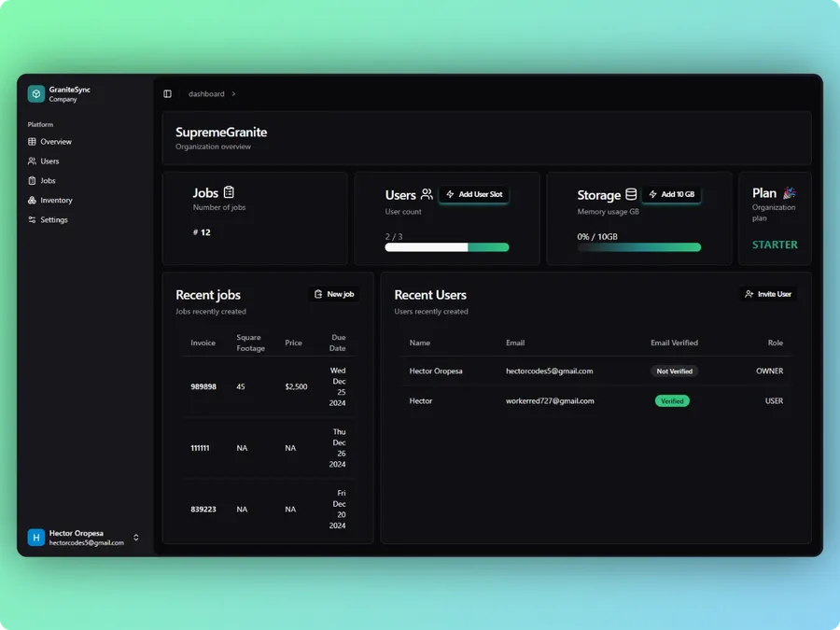The height and width of the screenshot is (630, 840).
Task: Open Users page from sidebar
Action: (x=49, y=161)
